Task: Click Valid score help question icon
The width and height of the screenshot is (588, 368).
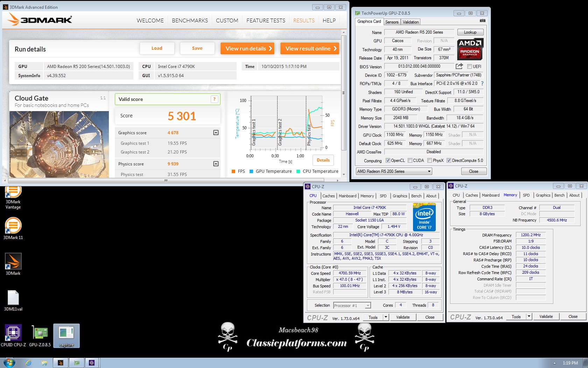Action: [214, 99]
